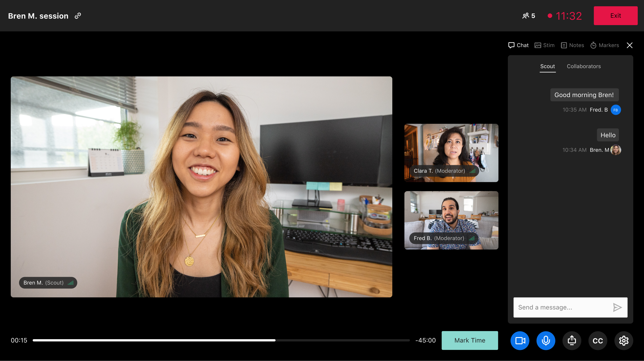
Task: Send the chat message
Action: [617, 307]
